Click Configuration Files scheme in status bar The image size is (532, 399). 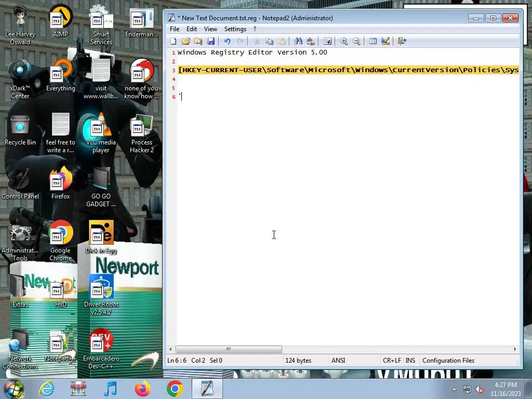click(448, 361)
